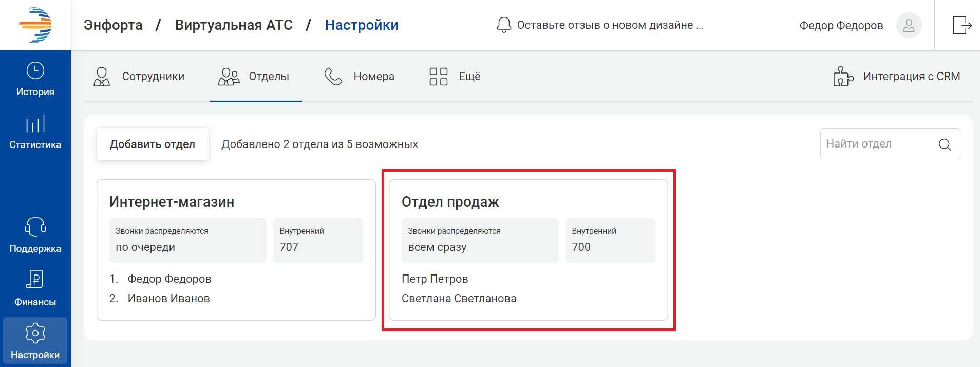Screen dimensions: 980x367
Task: Click the search magnifier icon
Action: 945,144
